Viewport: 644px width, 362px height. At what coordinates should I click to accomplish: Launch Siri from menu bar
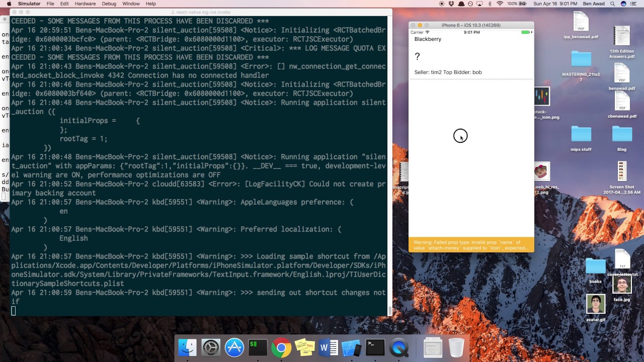click(x=624, y=4)
